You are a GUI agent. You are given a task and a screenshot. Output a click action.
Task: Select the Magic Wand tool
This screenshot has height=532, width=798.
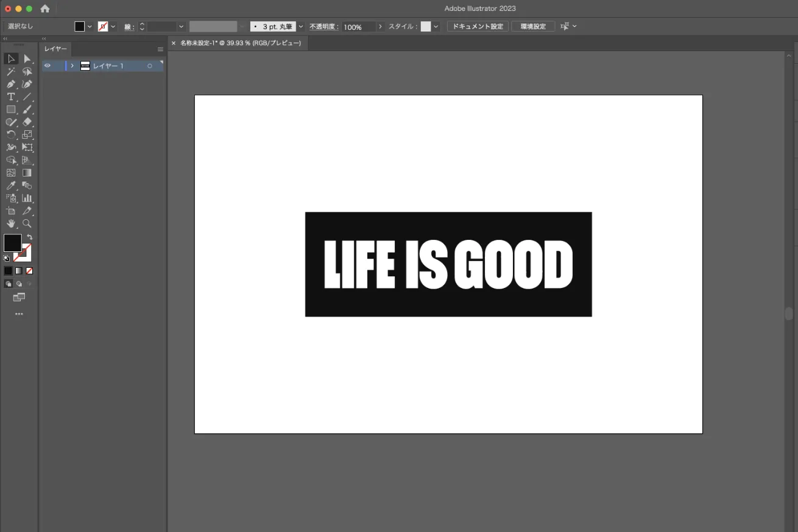pos(11,72)
